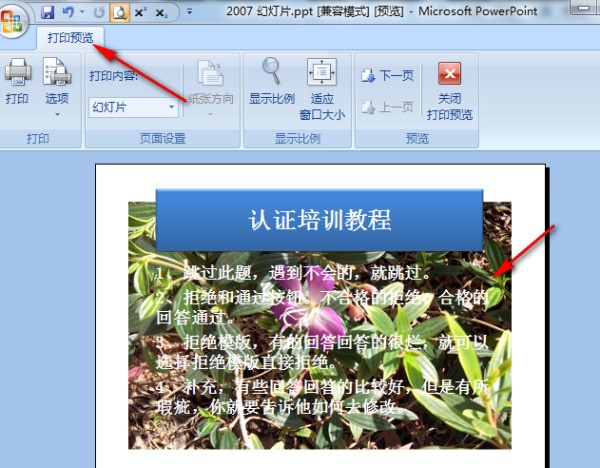
Task: Undo the last action in the quick access toolbar
Action: (68, 12)
